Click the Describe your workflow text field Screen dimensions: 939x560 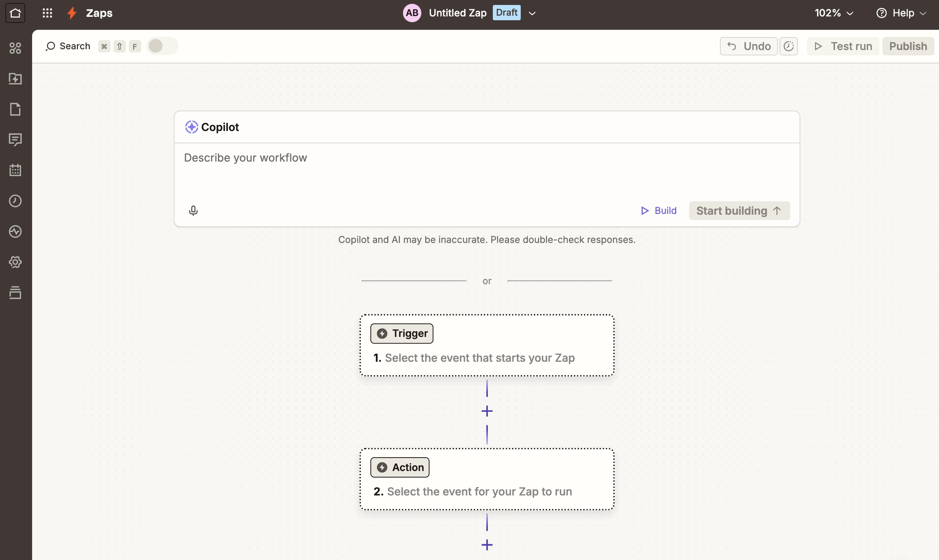tap(487, 171)
